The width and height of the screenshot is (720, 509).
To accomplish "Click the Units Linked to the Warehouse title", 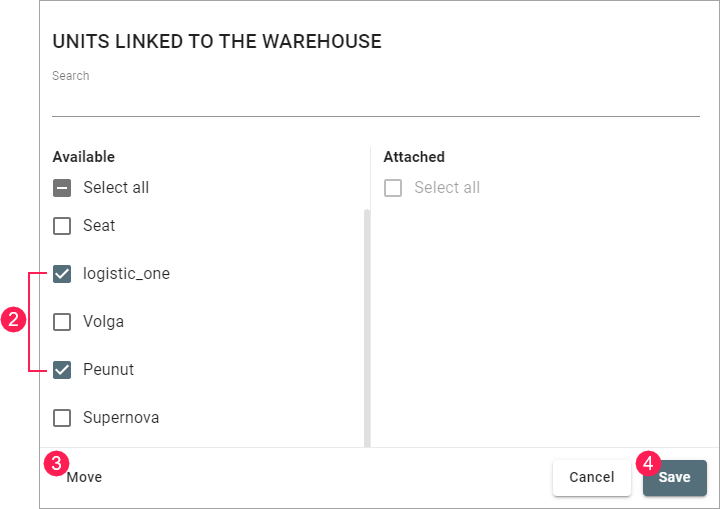I will pyautogui.click(x=217, y=42).
